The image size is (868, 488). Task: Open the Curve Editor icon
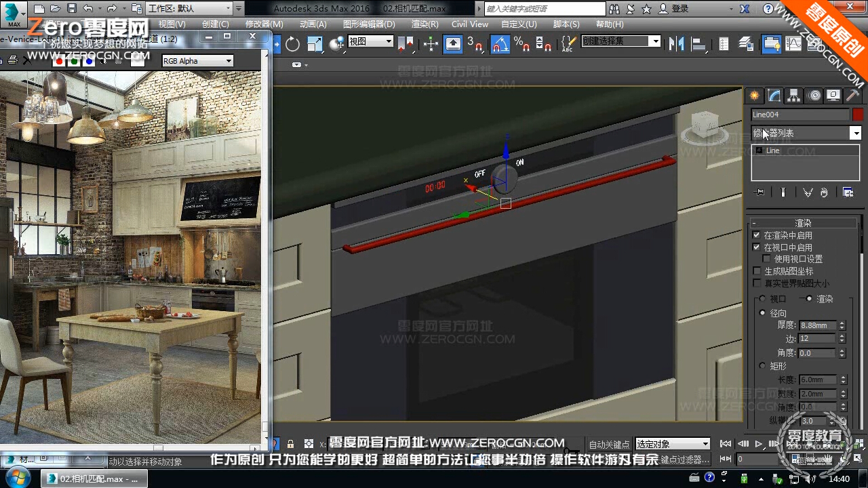click(x=793, y=45)
